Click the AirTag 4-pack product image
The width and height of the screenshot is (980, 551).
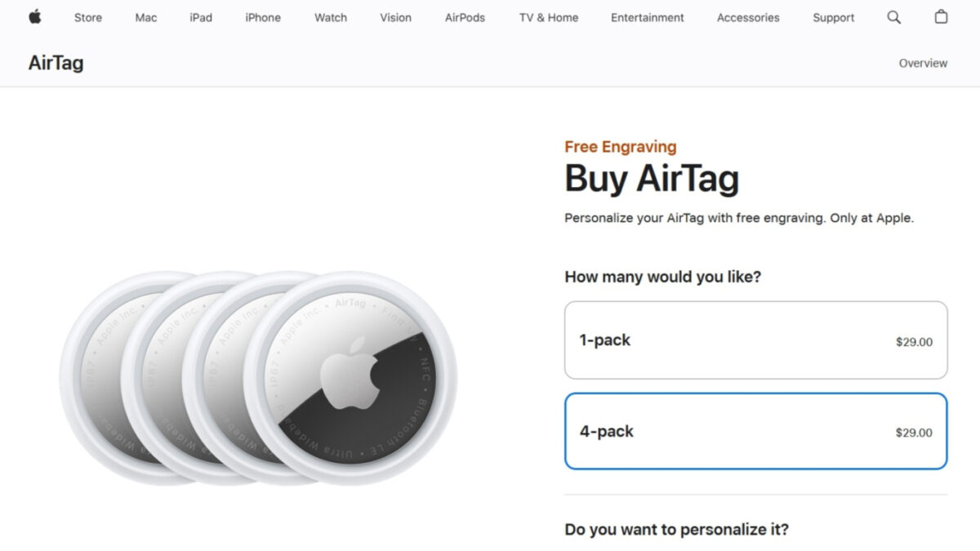click(x=258, y=379)
